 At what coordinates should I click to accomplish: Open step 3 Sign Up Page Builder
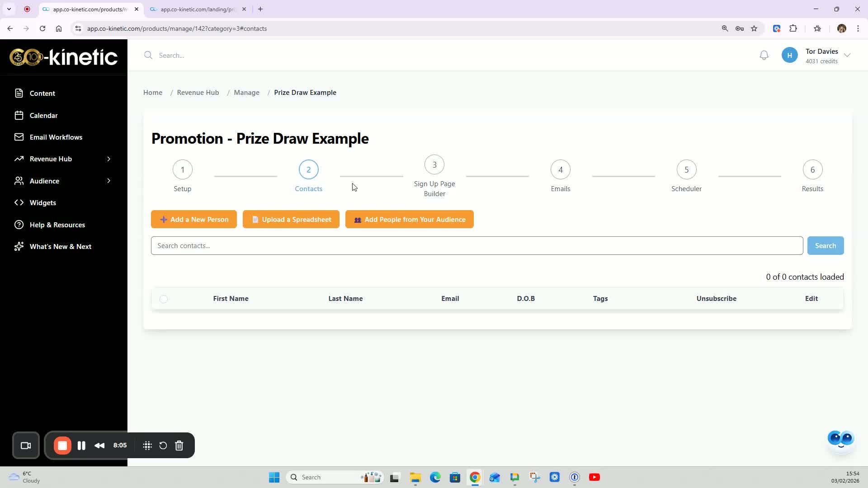[x=434, y=165]
